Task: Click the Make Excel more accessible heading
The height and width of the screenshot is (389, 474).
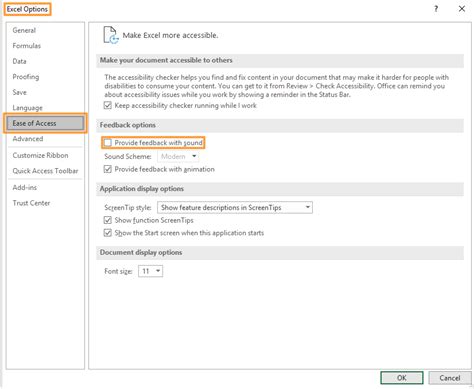Action: point(170,35)
